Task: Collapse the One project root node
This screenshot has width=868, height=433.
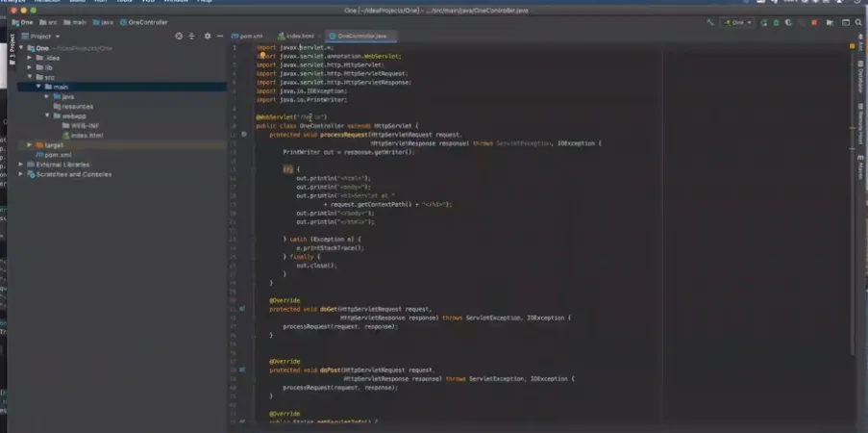Action: coord(21,48)
